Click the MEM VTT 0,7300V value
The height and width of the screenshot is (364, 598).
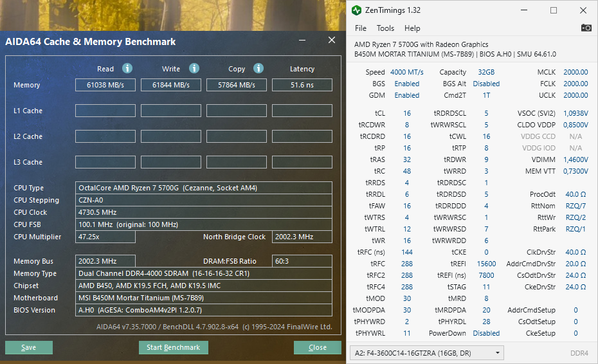point(575,171)
